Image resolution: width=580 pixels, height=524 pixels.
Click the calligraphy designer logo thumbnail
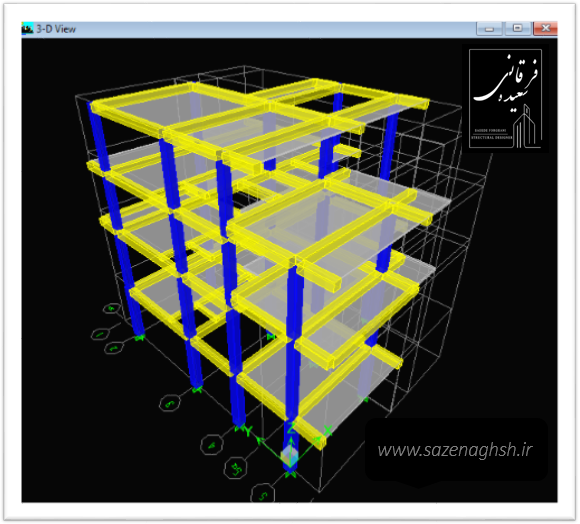(x=505, y=98)
